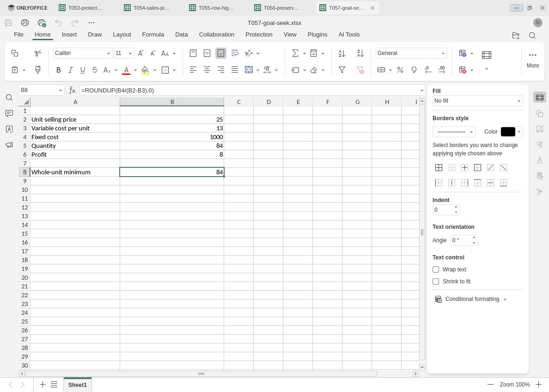Open Comments panel in left sidebar
Viewport: 549px width, 392px height.
pos(9,113)
